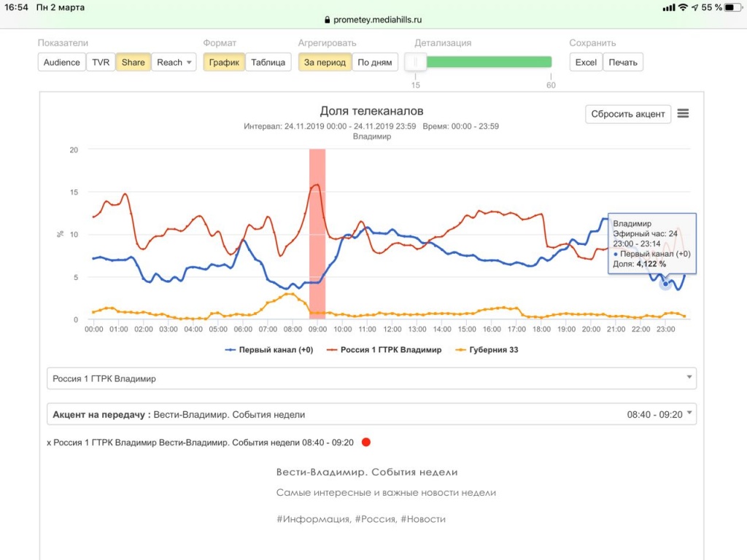
Task: Toggle Первый канал (+0) series in legend
Action: coord(269,350)
